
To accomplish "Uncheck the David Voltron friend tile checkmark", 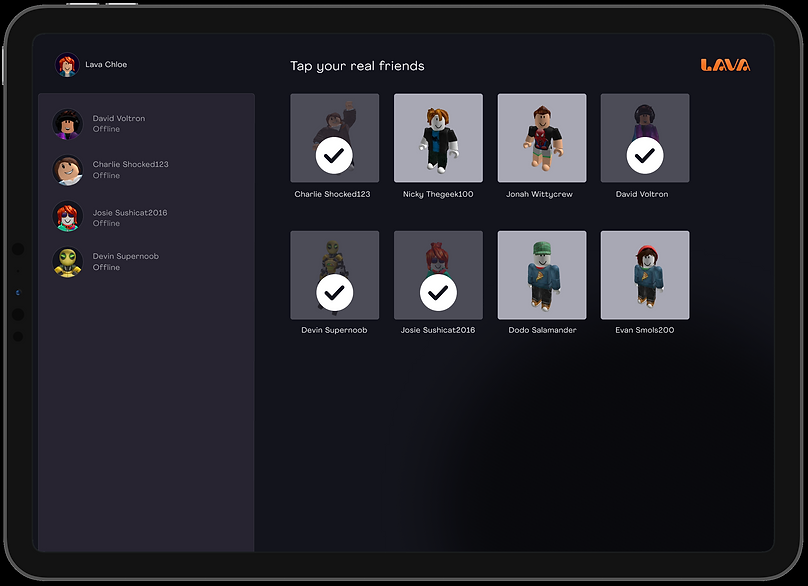I will coord(645,155).
